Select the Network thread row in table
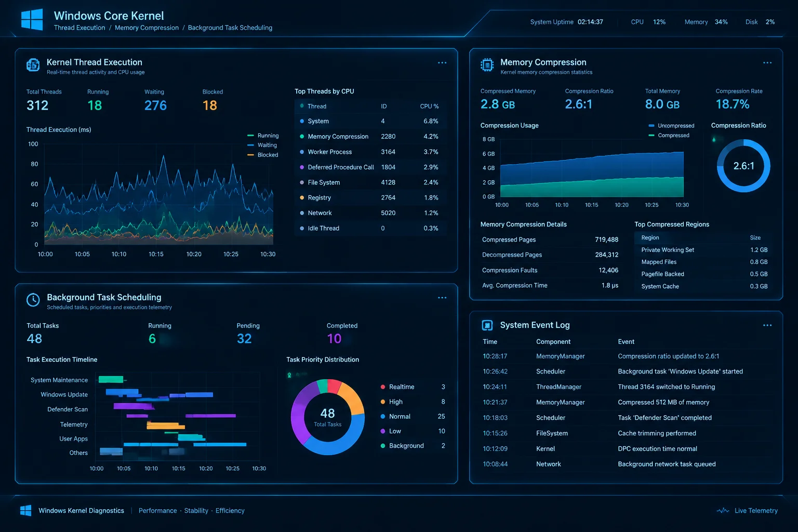Viewport: 798px width, 532px height. [370, 213]
